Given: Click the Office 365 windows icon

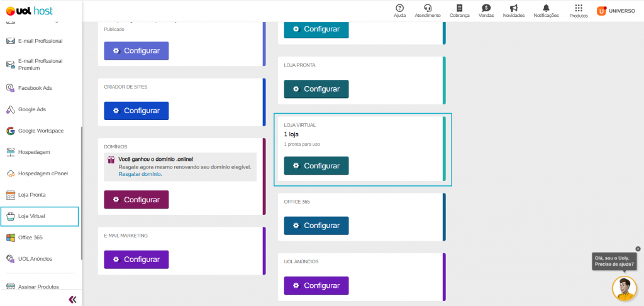Looking at the screenshot, I should pyautogui.click(x=11, y=238).
